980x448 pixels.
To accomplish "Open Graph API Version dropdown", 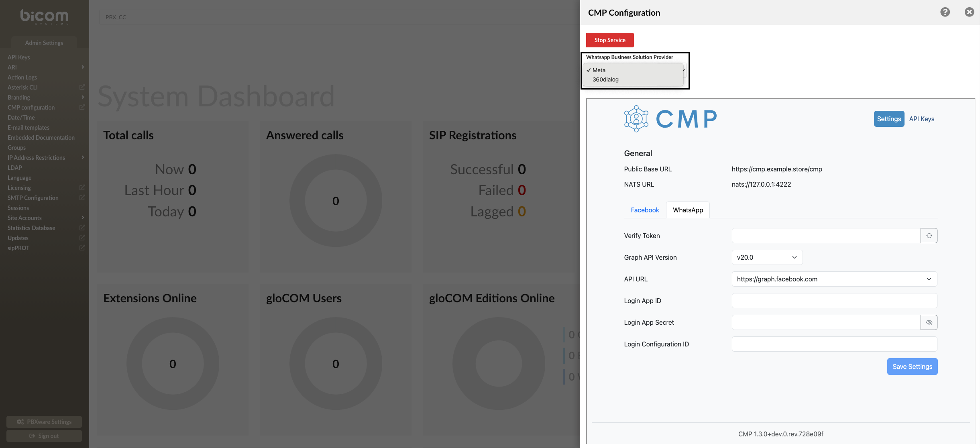I will pos(767,257).
